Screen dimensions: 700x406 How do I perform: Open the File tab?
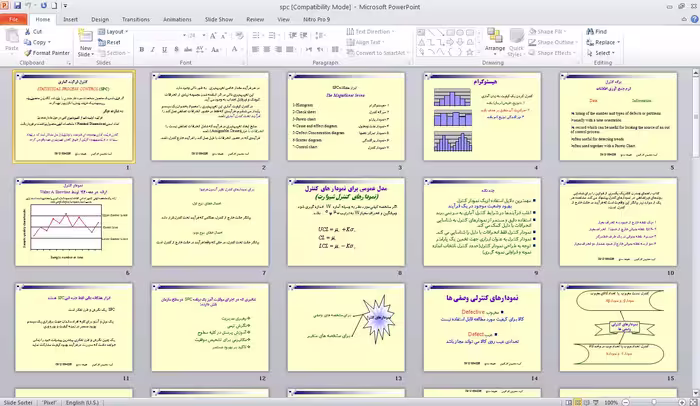(13, 20)
